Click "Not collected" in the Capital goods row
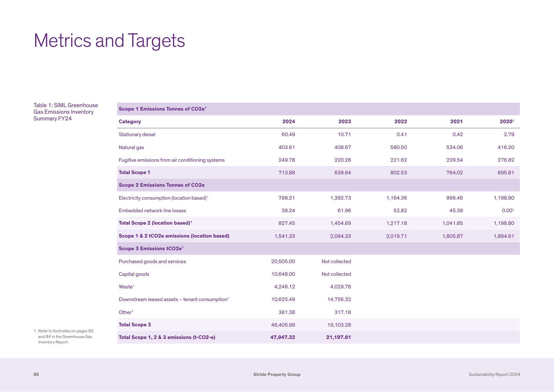Viewport: 554px width, 392px height. (x=336, y=274)
